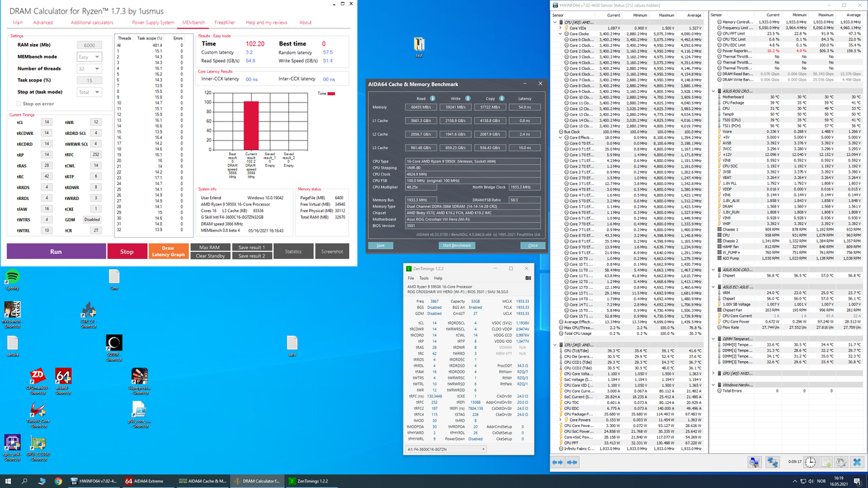
Task: Click ZenTimings camera screenshot icon
Action: (528, 278)
